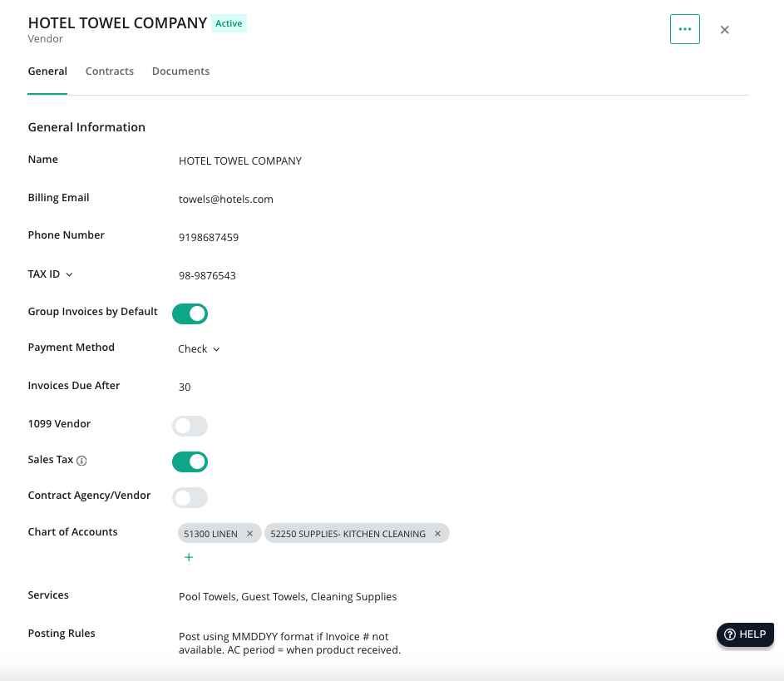Viewport: 784px width, 681px height.
Task: Show the Sales Tax info tooltip icon
Action: (81, 461)
